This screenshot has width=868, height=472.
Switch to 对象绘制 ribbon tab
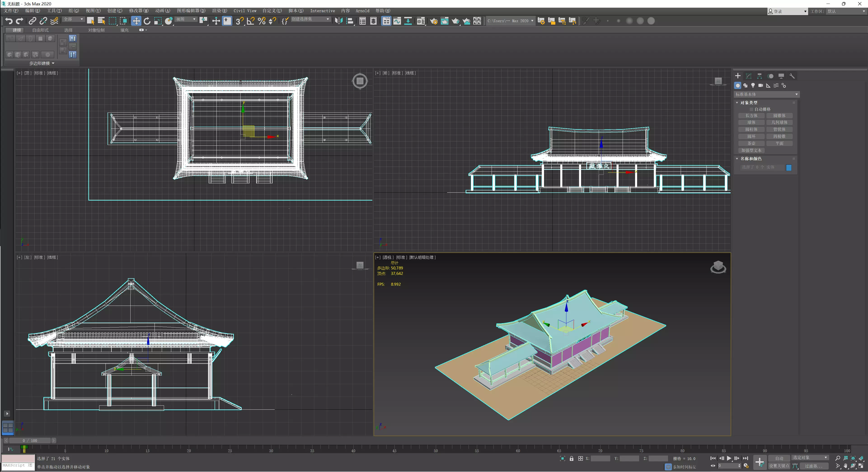pos(96,30)
